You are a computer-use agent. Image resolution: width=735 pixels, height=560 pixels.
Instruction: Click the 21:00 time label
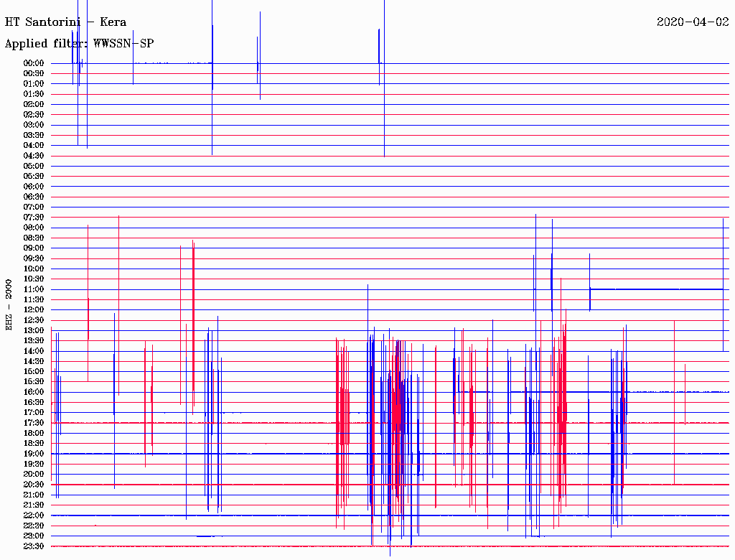tap(34, 495)
